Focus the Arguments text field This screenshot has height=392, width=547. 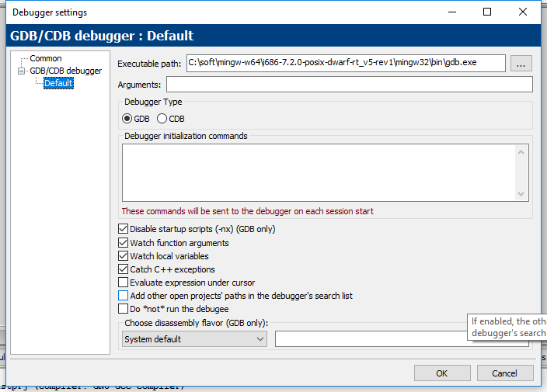(x=349, y=85)
